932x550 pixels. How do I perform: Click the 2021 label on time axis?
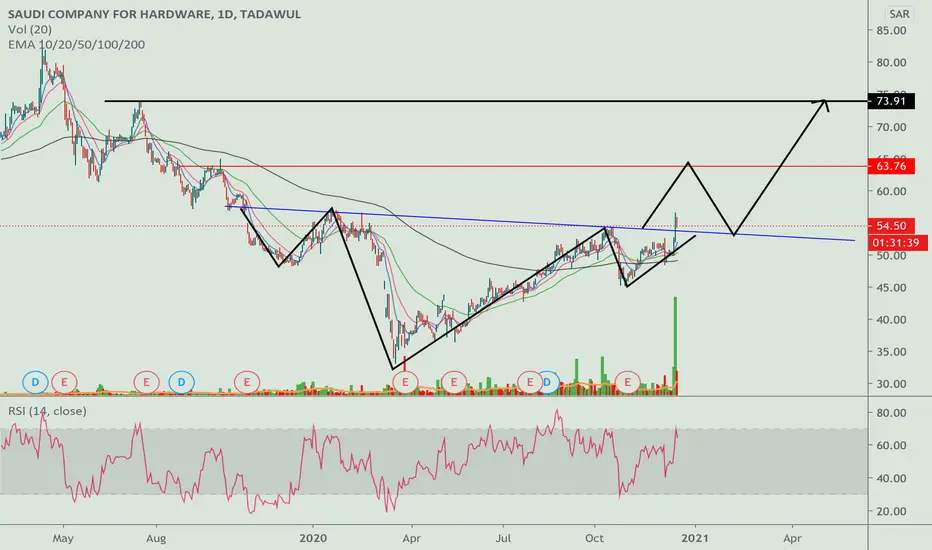coord(695,538)
